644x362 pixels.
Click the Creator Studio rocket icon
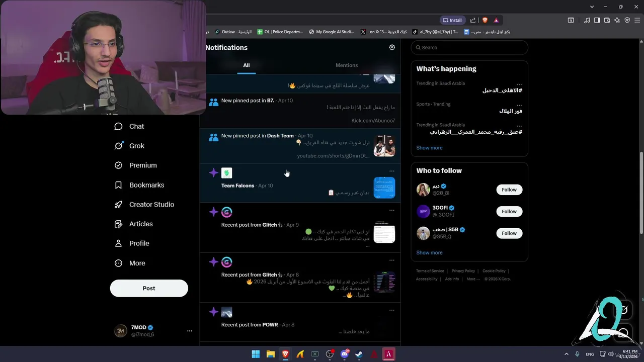tap(118, 204)
